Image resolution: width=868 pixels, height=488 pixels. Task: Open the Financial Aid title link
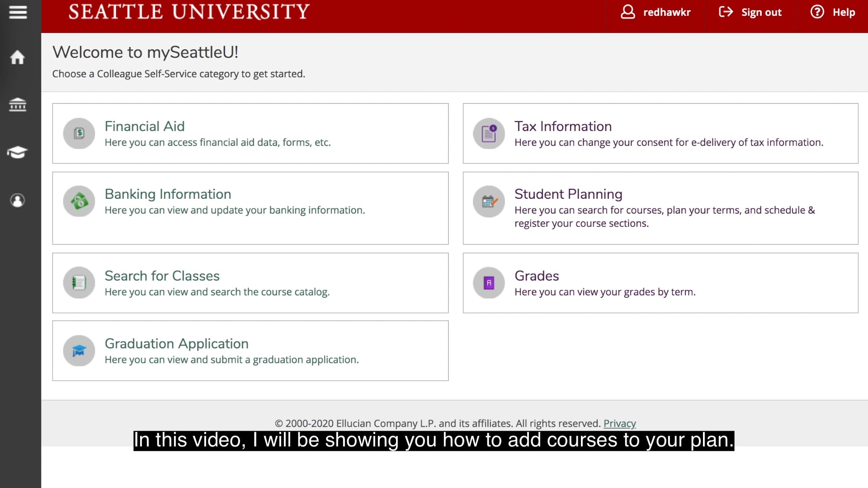145,126
